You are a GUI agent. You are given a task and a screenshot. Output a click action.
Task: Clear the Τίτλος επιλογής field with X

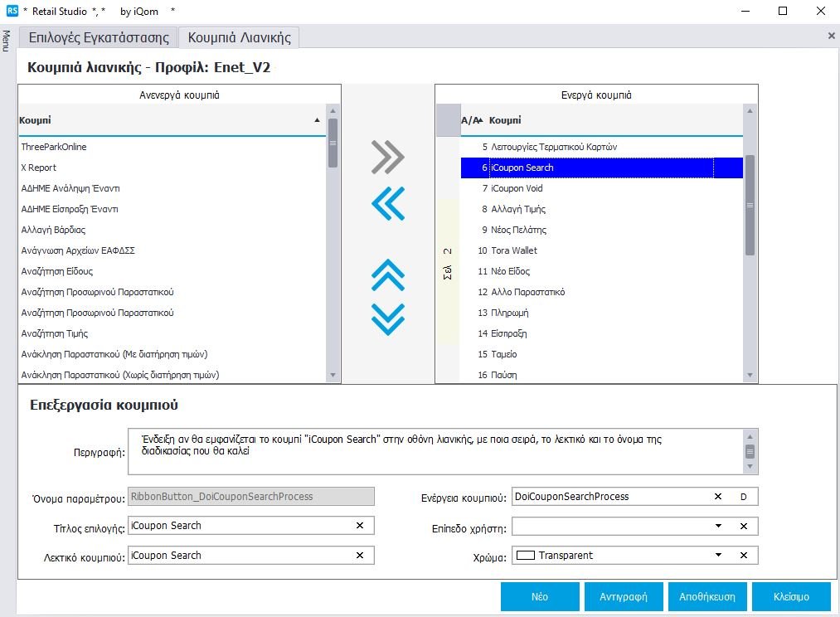point(360,526)
